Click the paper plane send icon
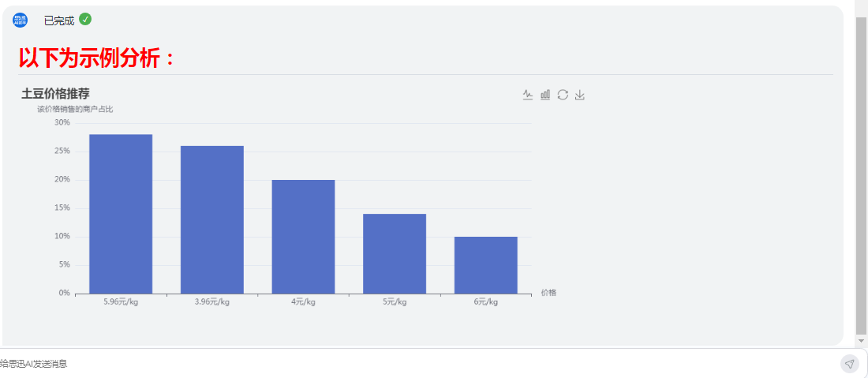The height and width of the screenshot is (378, 868). (x=850, y=364)
